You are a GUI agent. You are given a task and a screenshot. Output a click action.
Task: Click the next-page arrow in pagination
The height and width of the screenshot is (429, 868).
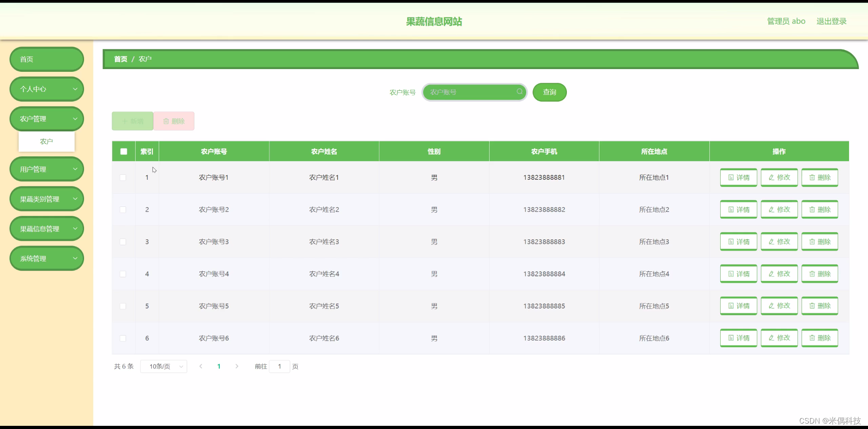click(x=237, y=366)
